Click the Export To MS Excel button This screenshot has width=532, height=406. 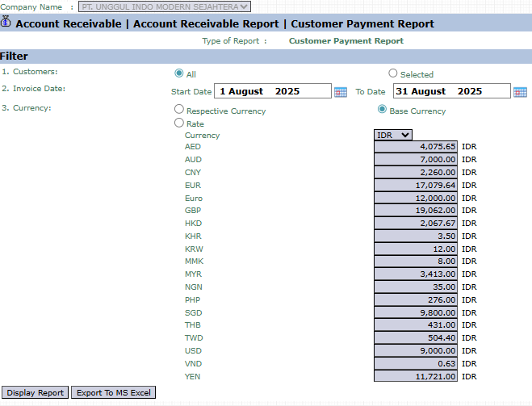[x=113, y=393]
